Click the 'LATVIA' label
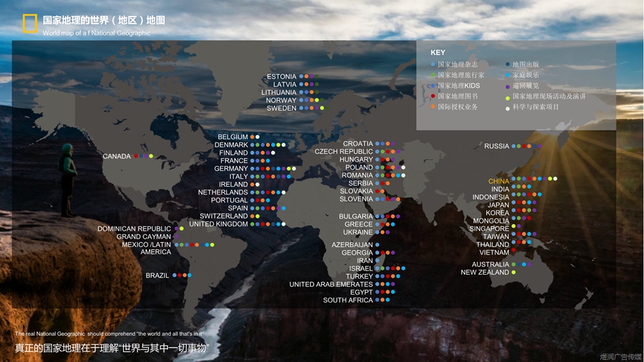Image resolution: width=644 pixels, height=362 pixels. 285,84
